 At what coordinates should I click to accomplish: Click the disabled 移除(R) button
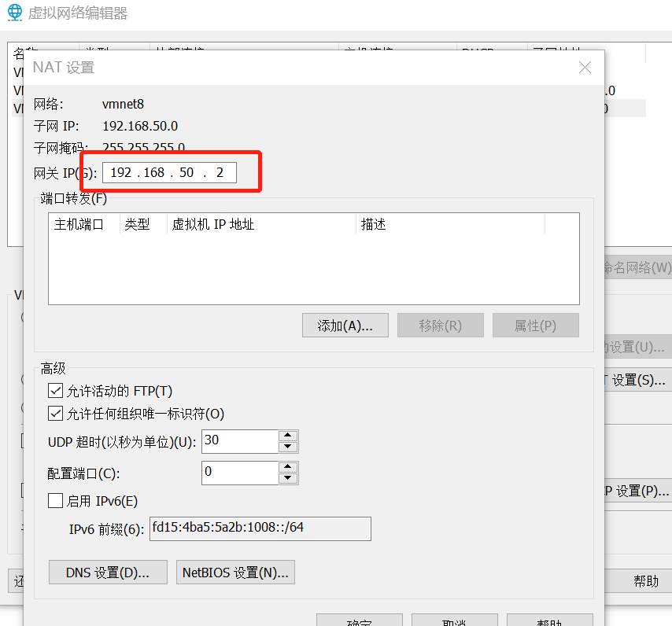440,326
